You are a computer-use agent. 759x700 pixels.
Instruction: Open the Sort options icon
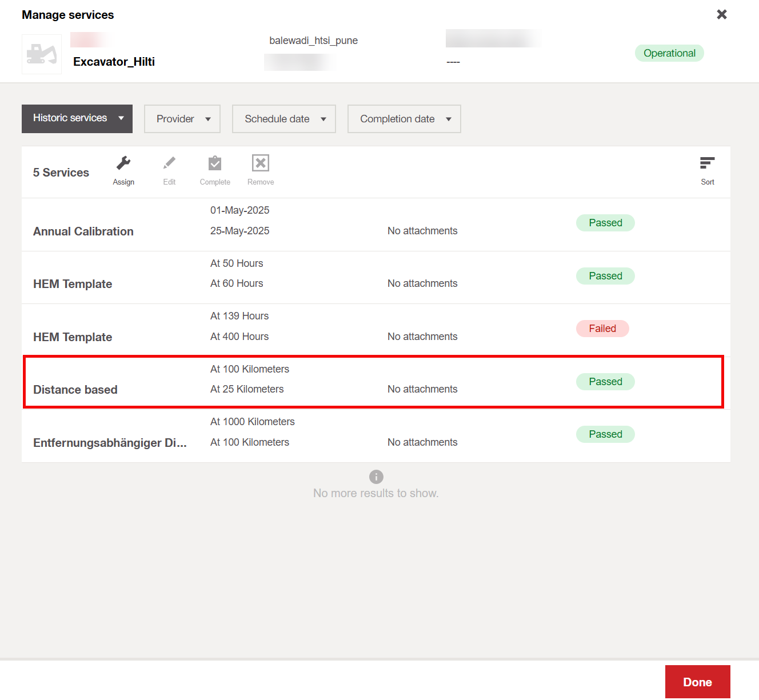(707, 164)
